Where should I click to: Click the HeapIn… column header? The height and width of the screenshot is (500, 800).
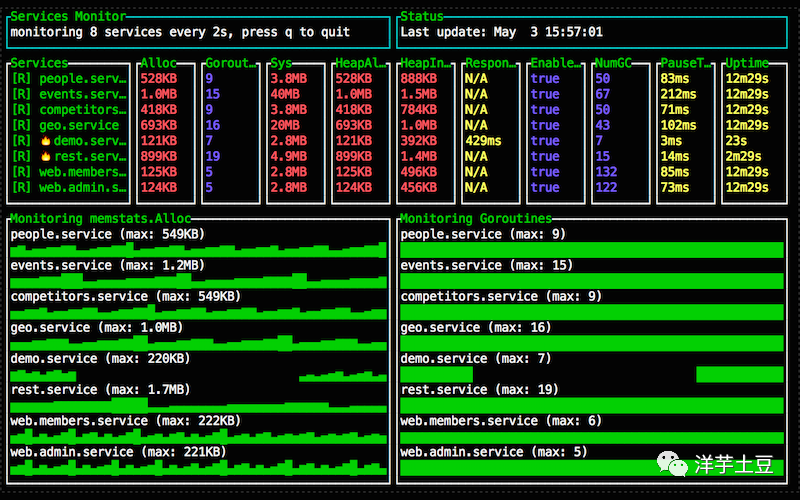426,63
